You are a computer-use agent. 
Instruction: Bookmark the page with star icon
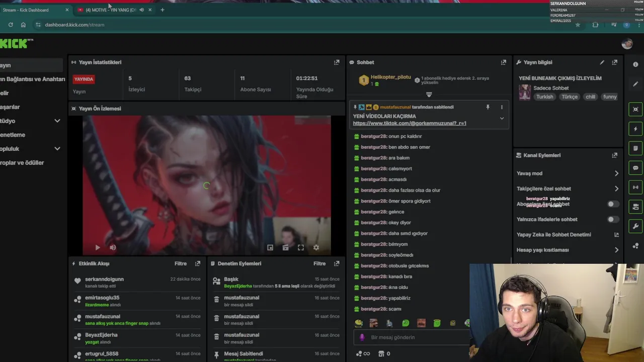[x=578, y=25]
